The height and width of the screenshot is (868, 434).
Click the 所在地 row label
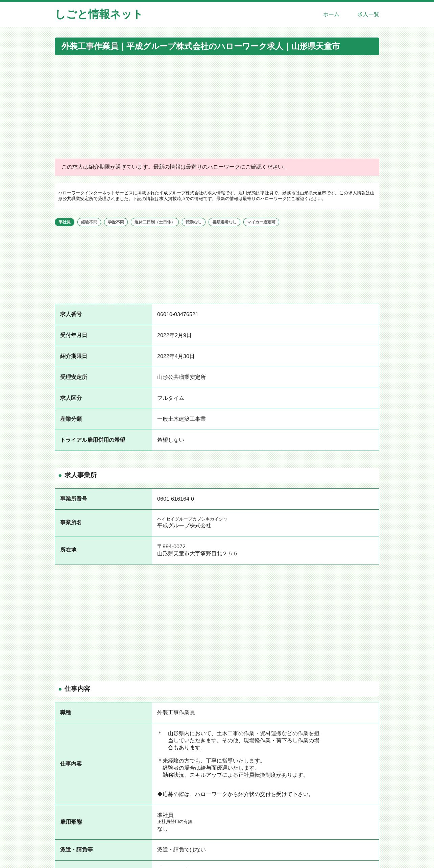(68, 550)
